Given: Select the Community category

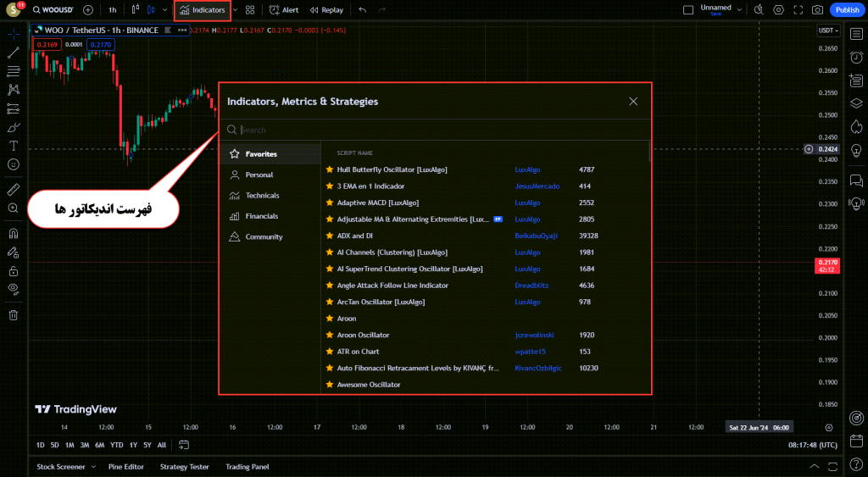Looking at the screenshot, I should tap(270, 237).
